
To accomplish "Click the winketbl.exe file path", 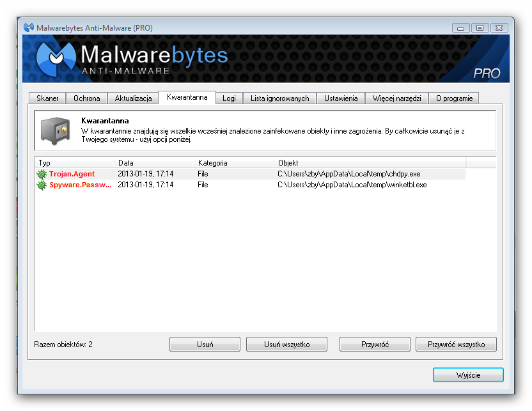I will pos(352,185).
